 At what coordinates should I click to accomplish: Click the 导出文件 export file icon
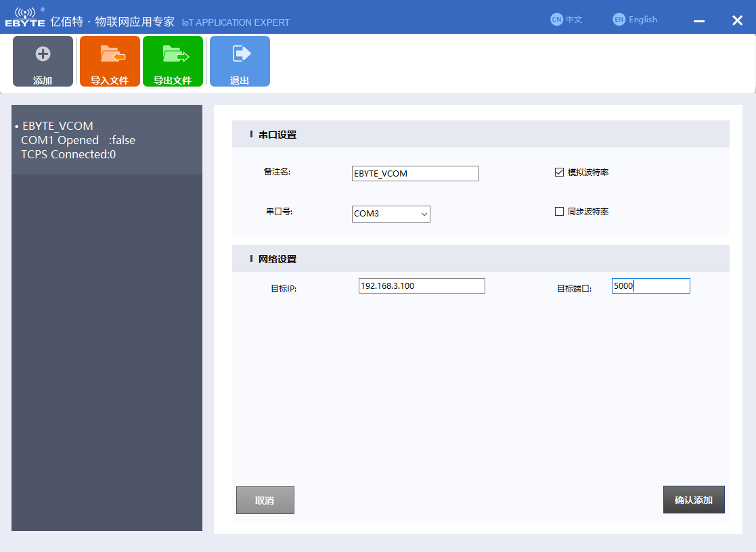click(173, 54)
